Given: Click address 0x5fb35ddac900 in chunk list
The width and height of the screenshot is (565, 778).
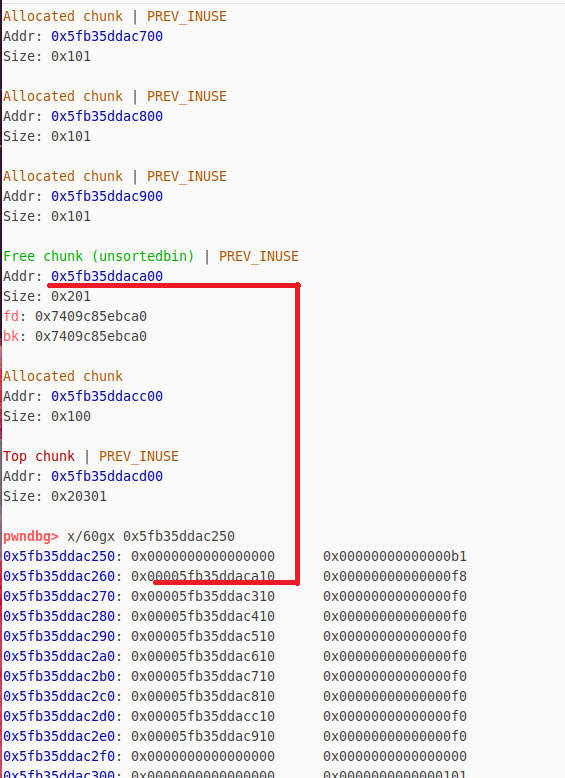Looking at the screenshot, I should [x=107, y=196].
